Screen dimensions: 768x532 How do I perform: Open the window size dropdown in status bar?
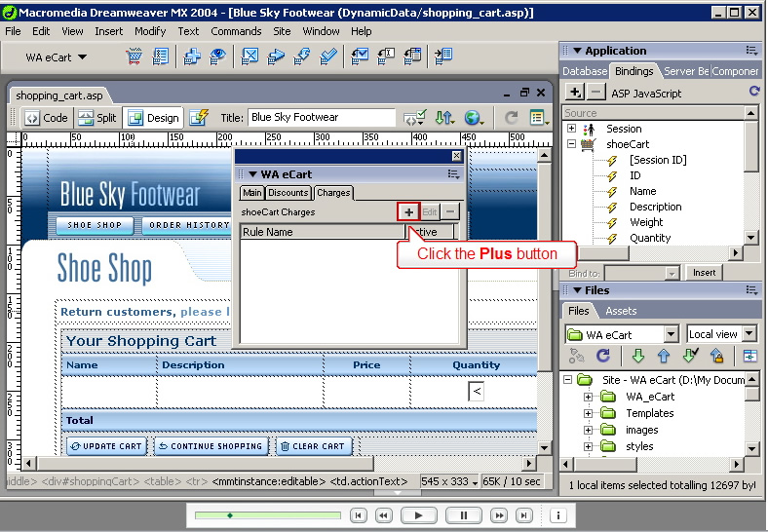pos(475,483)
